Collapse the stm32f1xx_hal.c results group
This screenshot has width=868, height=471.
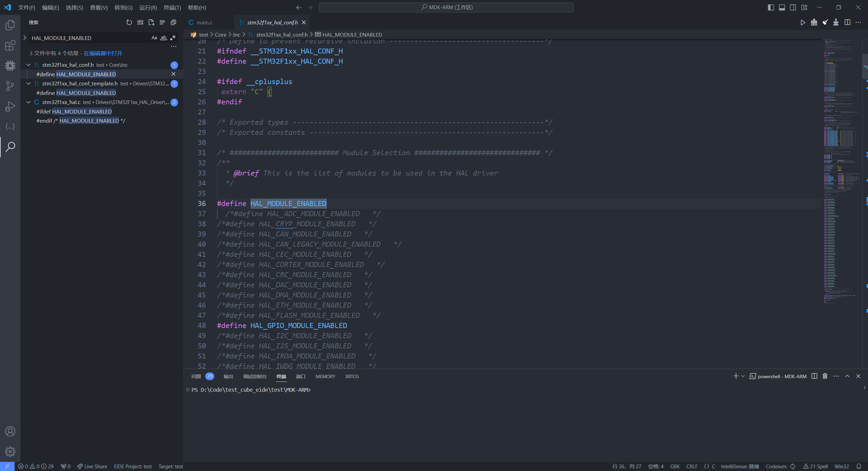pos(28,102)
